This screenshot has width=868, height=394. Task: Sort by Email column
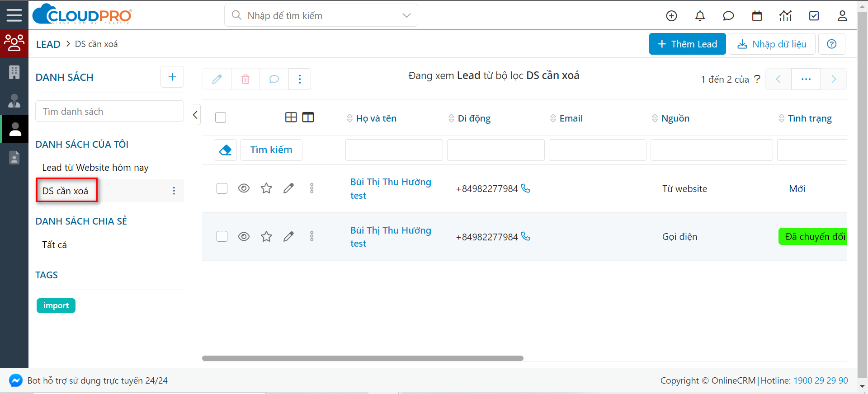click(x=566, y=118)
